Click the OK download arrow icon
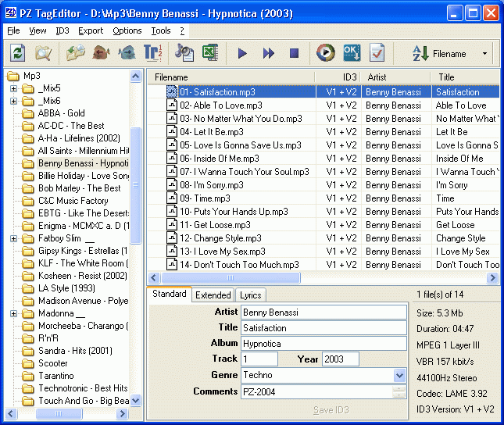This screenshot has height=425, width=504. tap(352, 52)
